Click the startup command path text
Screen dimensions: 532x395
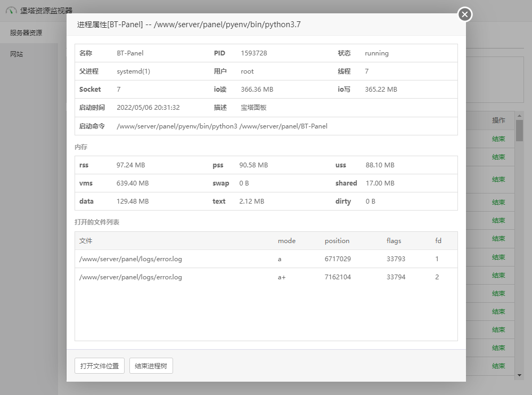pos(222,126)
